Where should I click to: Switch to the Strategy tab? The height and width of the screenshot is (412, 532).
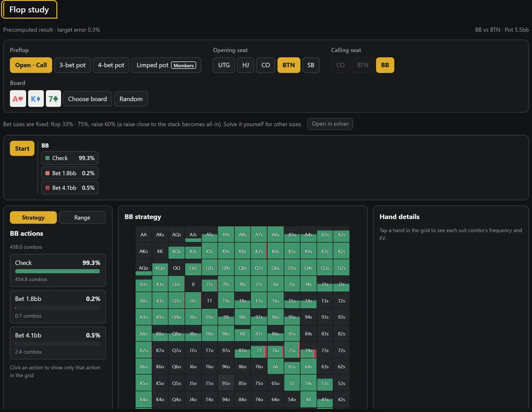point(33,217)
